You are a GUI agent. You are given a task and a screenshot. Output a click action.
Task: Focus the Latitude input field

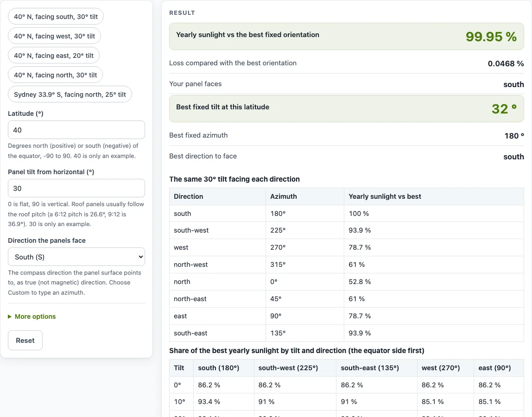click(76, 130)
